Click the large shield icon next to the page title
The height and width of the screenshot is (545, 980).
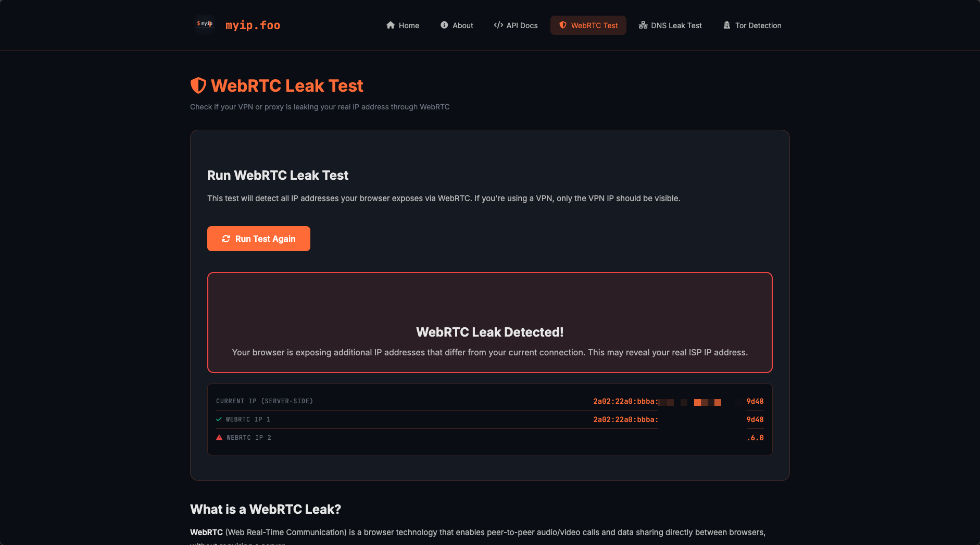tap(198, 85)
